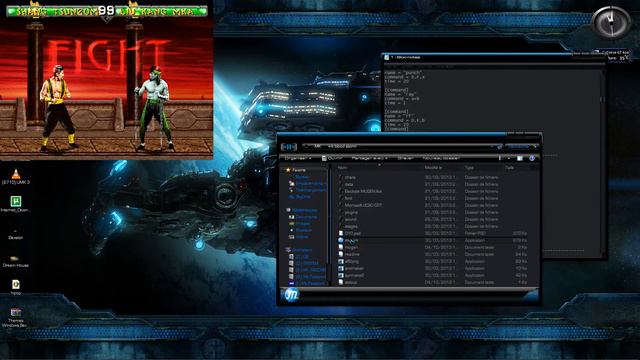Select the sndmaker application file icon
This screenshot has width=640, height=360.
coord(341,268)
